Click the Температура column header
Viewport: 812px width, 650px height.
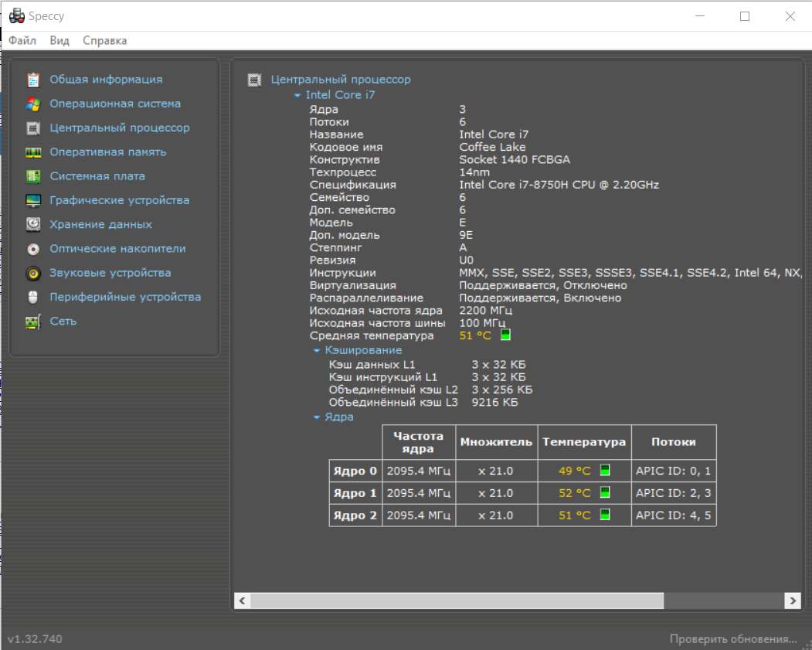pos(584,442)
